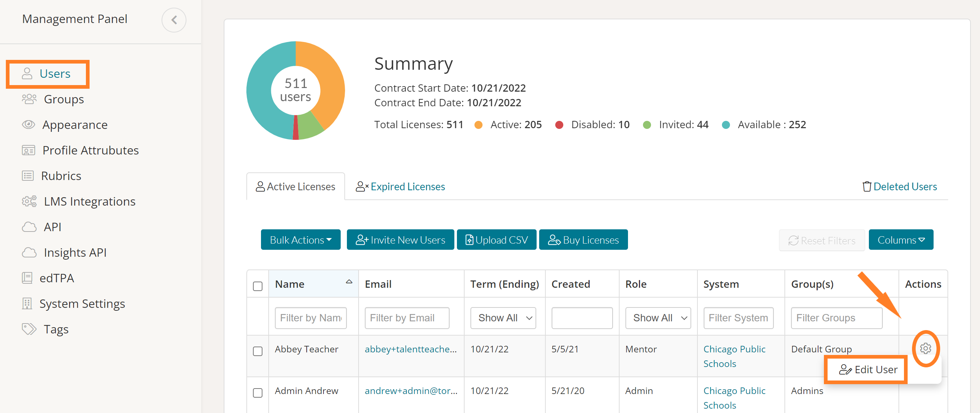Click the Buy Licenses button
The width and height of the screenshot is (980, 413).
583,240
